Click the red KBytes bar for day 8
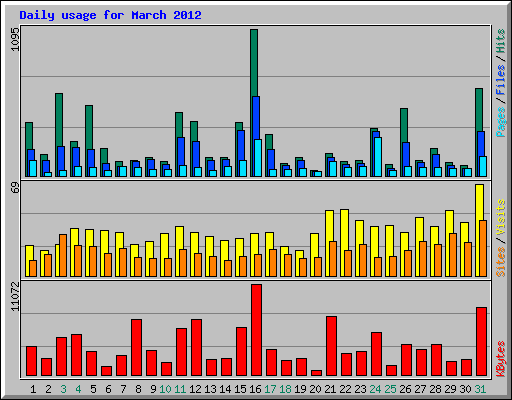512x400 pixels. tap(136, 347)
